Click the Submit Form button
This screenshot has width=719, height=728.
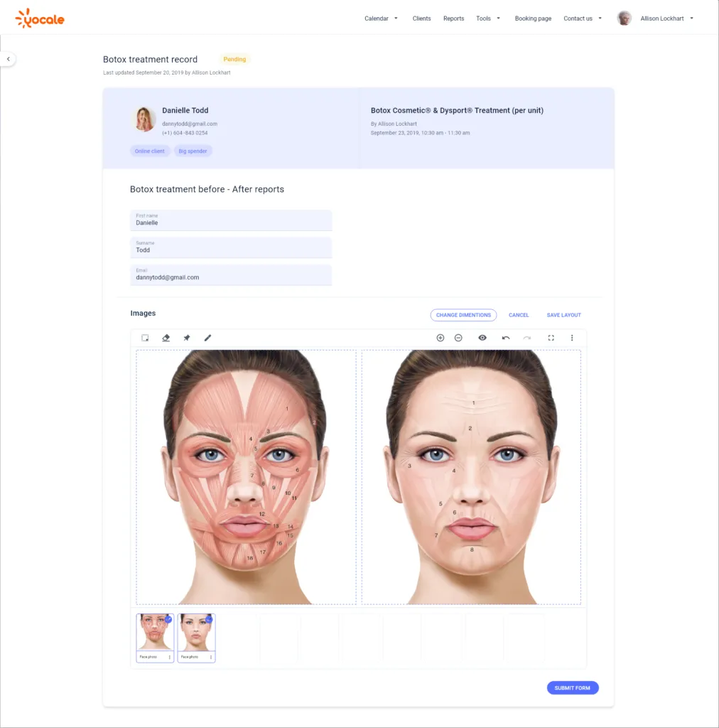click(573, 688)
